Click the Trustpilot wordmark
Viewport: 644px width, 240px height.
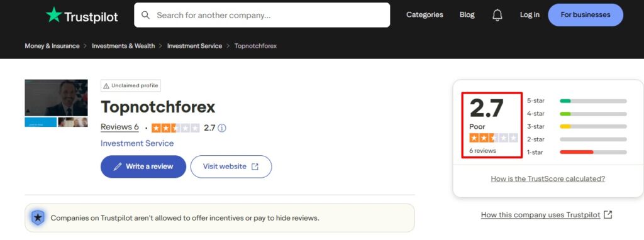coord(91,17)
